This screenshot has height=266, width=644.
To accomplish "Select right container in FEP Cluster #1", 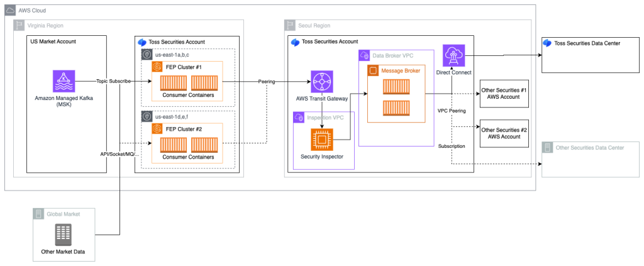I will (204, 82).
